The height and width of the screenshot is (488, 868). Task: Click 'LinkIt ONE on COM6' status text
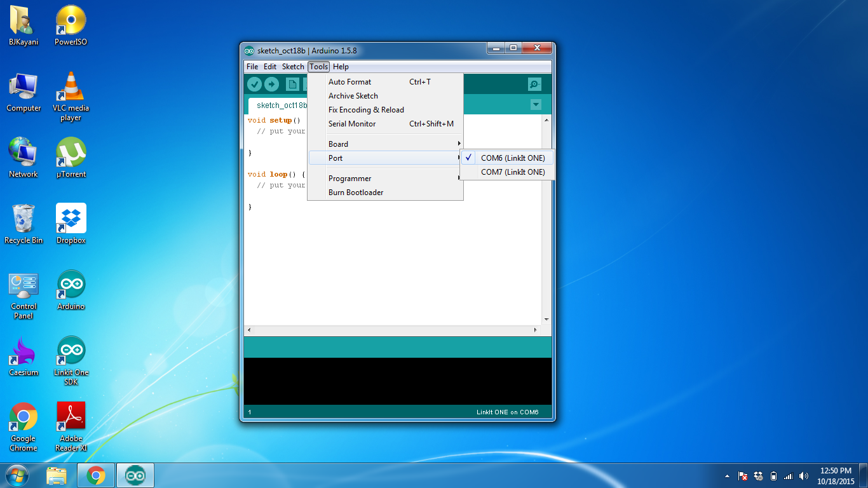507,412
